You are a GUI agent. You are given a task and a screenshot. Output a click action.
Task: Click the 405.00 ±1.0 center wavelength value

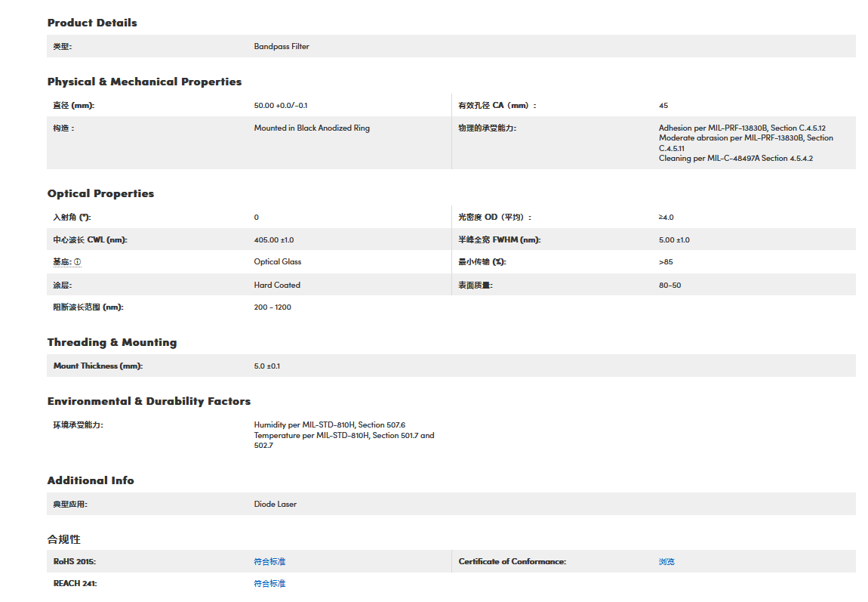(274, 239)
